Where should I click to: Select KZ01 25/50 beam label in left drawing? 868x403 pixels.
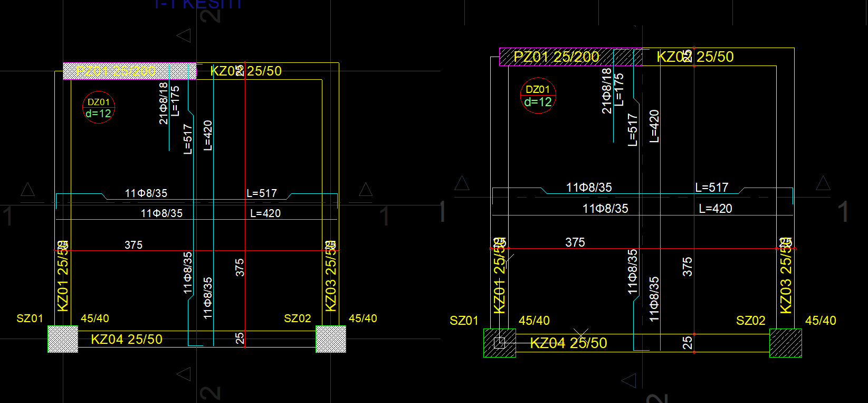click(63, 276)
